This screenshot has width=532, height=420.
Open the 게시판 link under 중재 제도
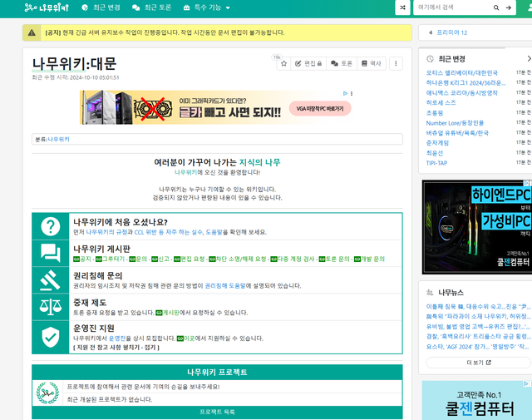168,313
